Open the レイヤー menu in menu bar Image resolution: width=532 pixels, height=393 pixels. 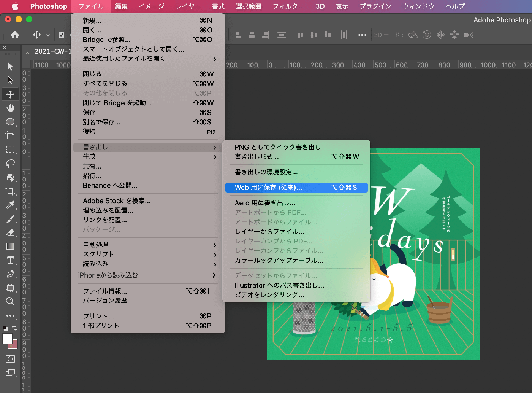pos(188,6)
